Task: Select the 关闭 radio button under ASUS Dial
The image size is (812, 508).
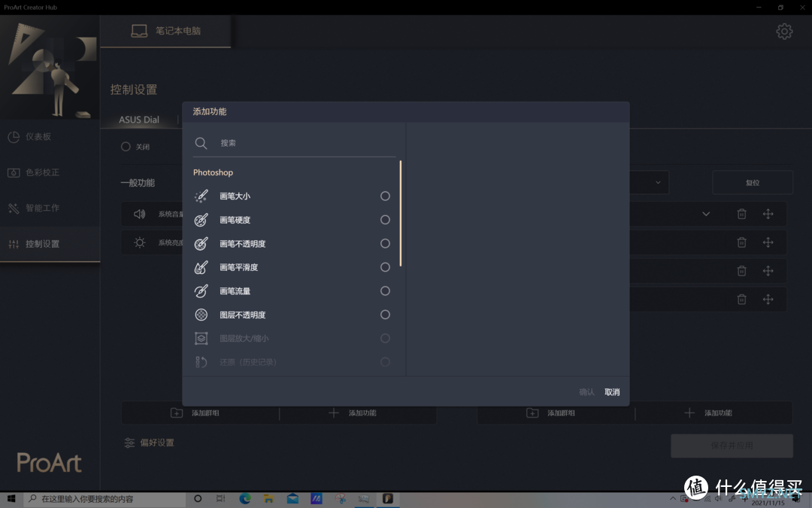Action: coord(126,147)
